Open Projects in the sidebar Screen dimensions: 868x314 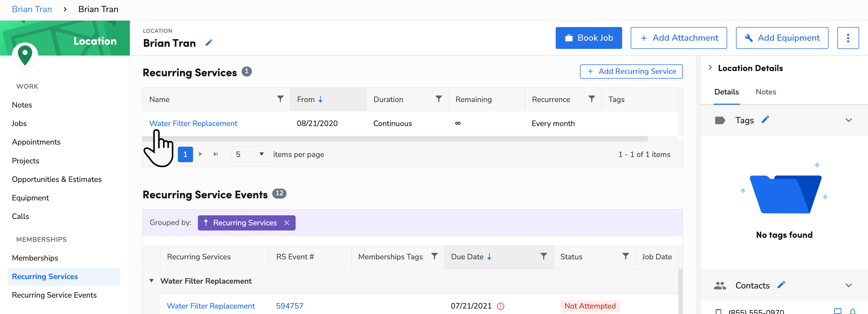25,161
